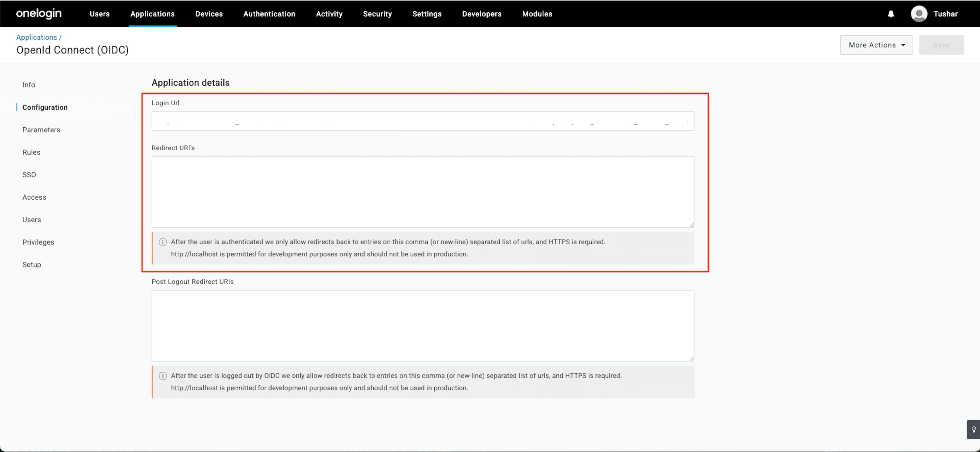This screenshot has width=980, height=452.
Task: Switch to the Access tab
Action: (x=34, y=197)
